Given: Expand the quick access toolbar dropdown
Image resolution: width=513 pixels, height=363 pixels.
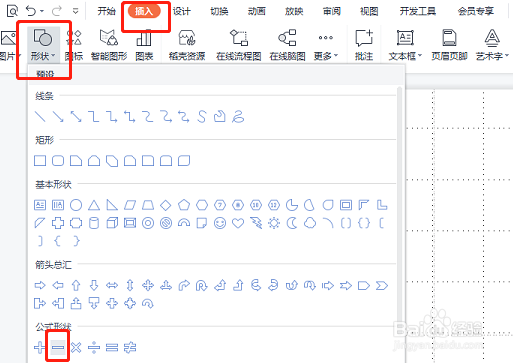Looking at the screenshot, I should point(76,11).
